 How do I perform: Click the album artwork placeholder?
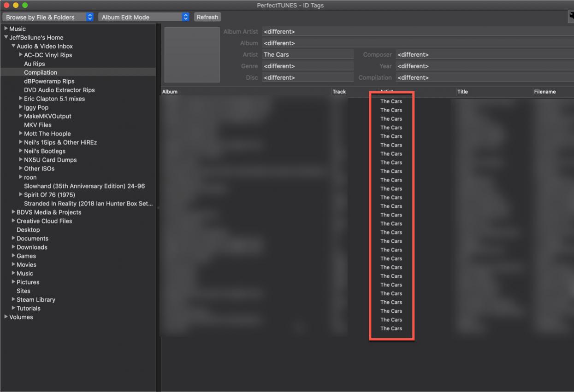pos(192,55)
